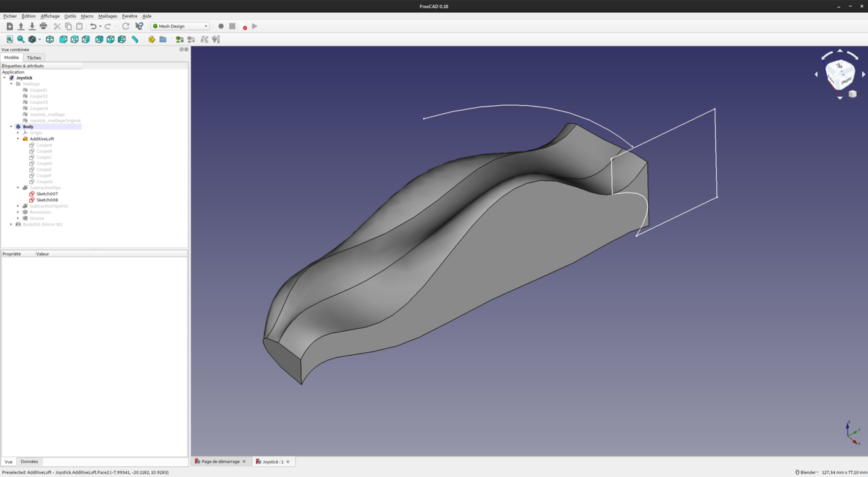Open the Outils menu
Viewport: 868px width, 477px height.
point(70,16)
